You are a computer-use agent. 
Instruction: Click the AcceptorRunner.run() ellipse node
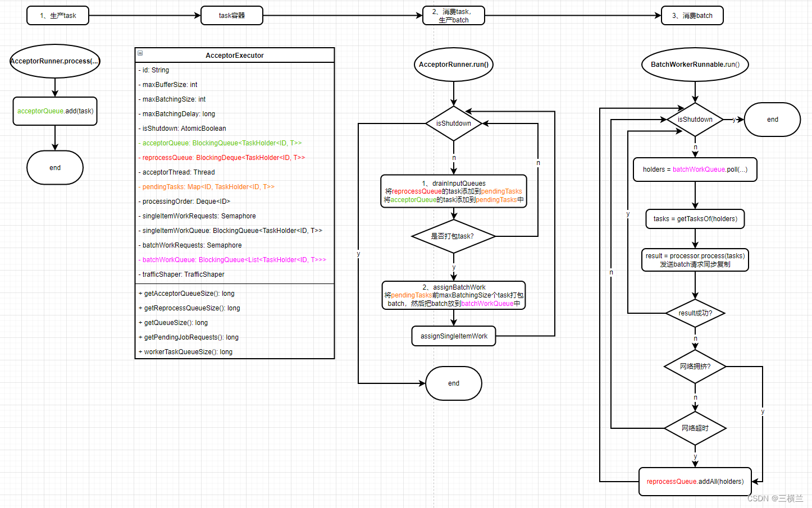(454, 65)
